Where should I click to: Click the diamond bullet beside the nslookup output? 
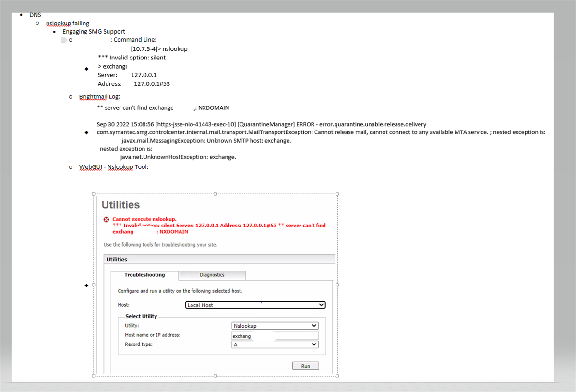[x=86, y=69]
